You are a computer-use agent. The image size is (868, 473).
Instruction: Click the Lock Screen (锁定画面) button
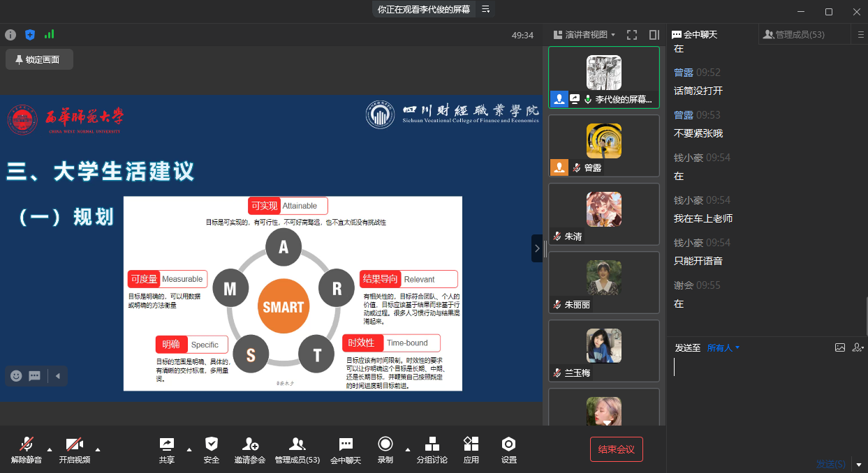pyautogui.click(x=39, y=60)
